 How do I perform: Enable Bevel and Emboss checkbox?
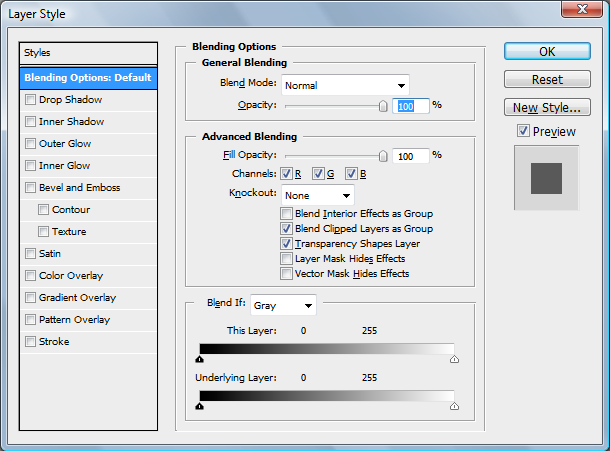pyautogui.click(x=30, y=188)
